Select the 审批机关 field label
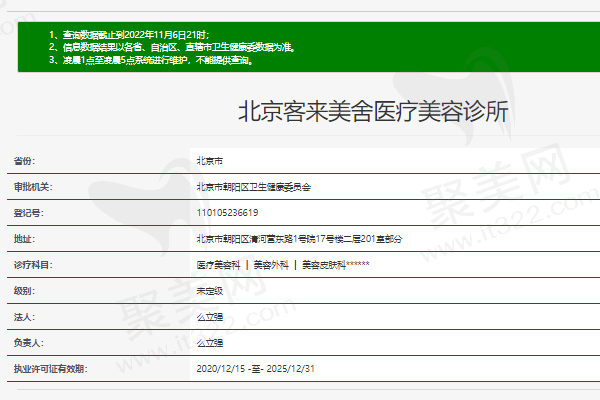 [x=32, y=187]
